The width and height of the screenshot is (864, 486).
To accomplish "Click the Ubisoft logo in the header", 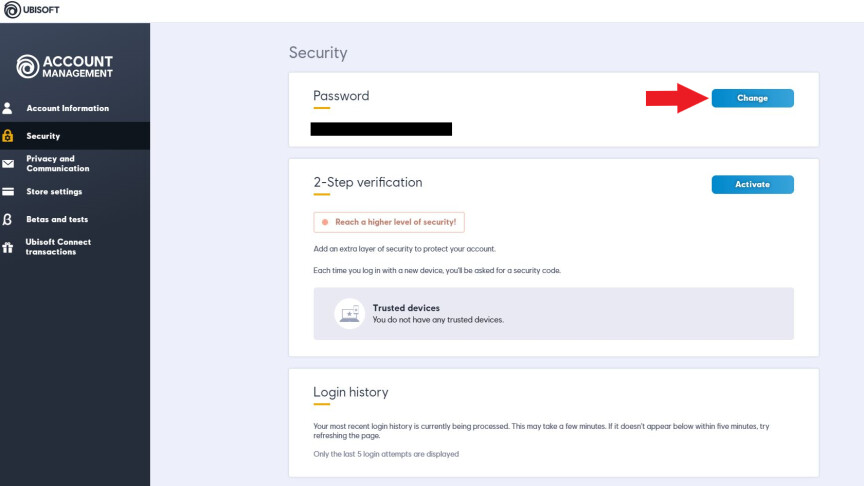I will click(32, 10).
